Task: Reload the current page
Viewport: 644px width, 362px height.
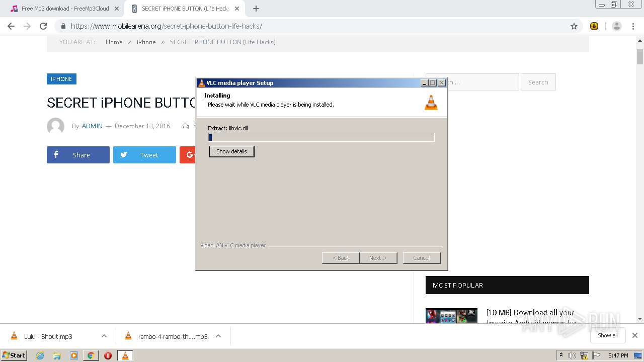Action: pos(43,26)
